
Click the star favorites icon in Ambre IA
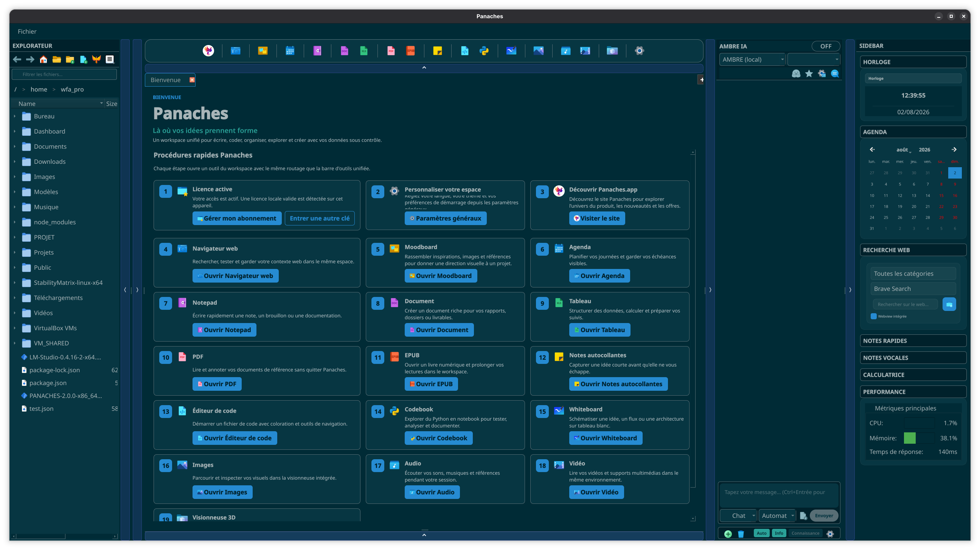pos(809,74)
